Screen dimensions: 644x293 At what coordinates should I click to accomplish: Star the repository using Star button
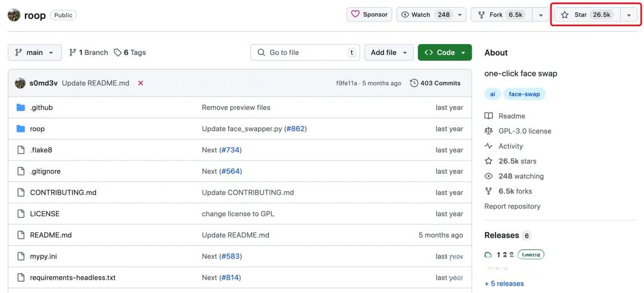pos(587,15)
